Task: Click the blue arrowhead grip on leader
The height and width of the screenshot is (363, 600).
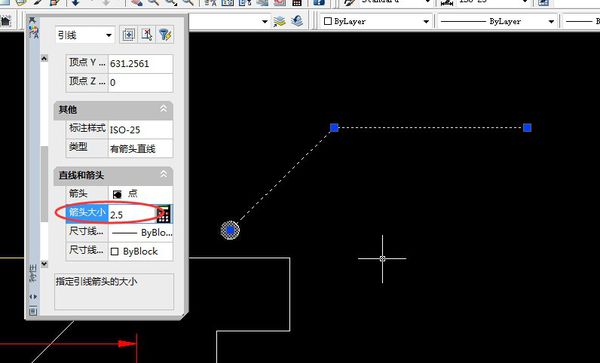Action: coord(230,230)
